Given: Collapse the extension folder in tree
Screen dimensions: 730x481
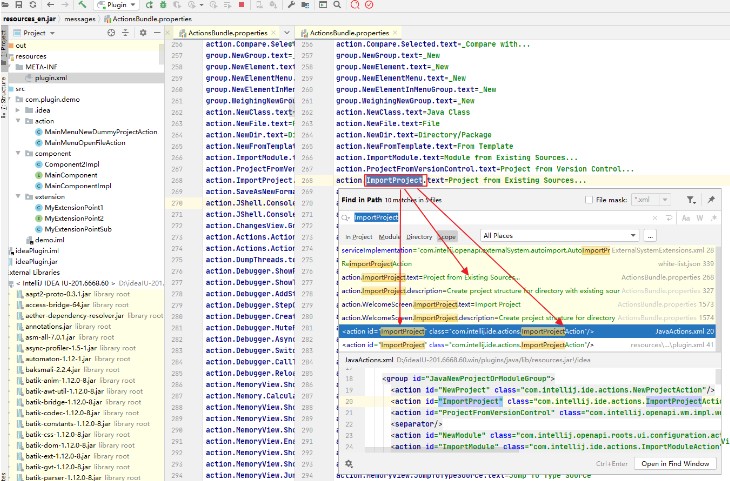Looking at the screenshot, I should tap(18, 196).
